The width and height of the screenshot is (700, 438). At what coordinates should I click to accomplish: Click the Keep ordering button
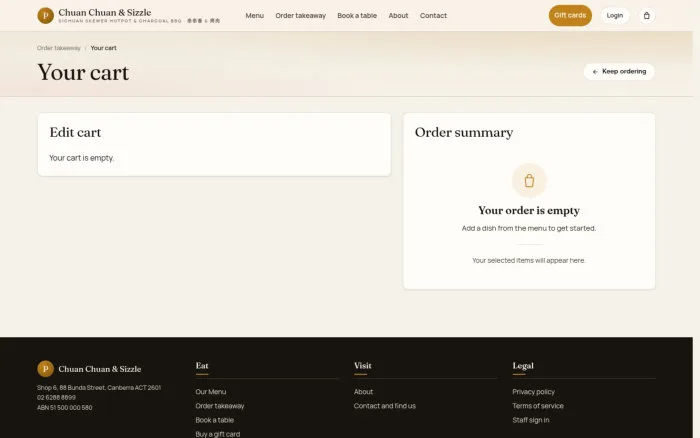(619, 71)
